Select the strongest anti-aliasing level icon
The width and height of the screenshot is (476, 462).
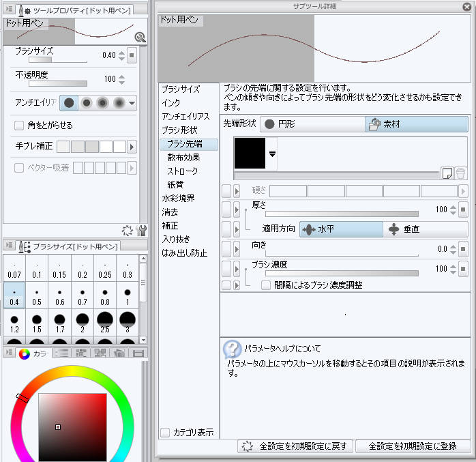coord(119,102)
